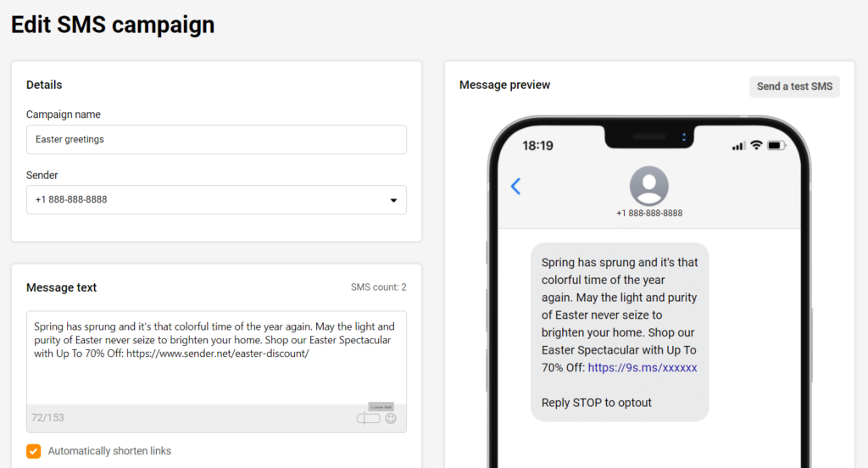Click the battery icon in phone preview

pyautogui.click(x=776, y=146)
